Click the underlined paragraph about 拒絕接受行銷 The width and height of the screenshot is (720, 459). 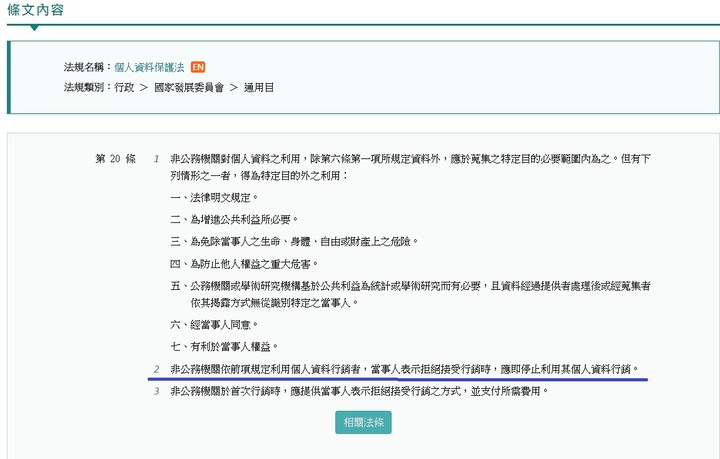tap(405, 369)
